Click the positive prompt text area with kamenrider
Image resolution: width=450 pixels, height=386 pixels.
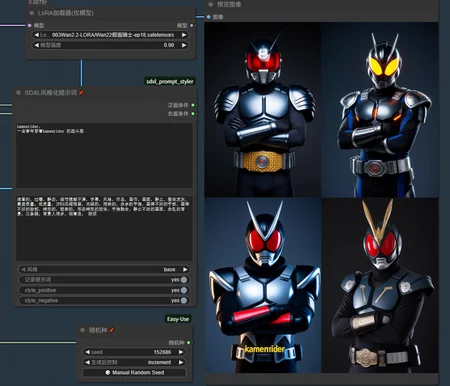pyautogui.click(x=104, y=155)
